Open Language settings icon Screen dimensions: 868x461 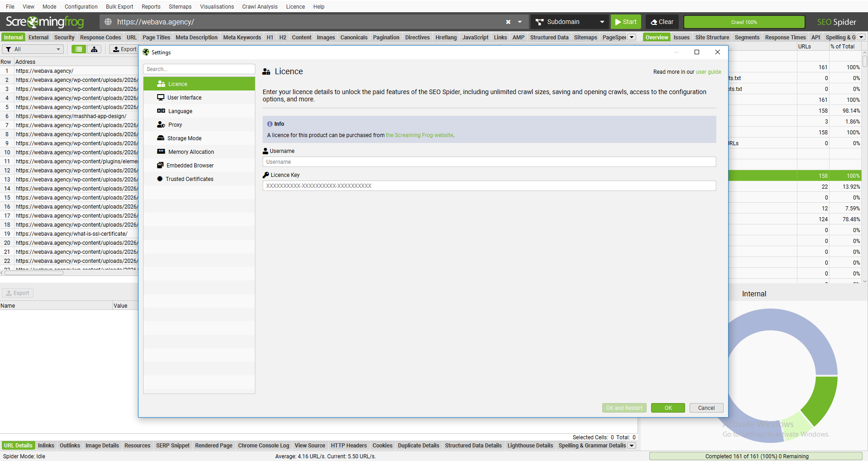pos(161,111)
